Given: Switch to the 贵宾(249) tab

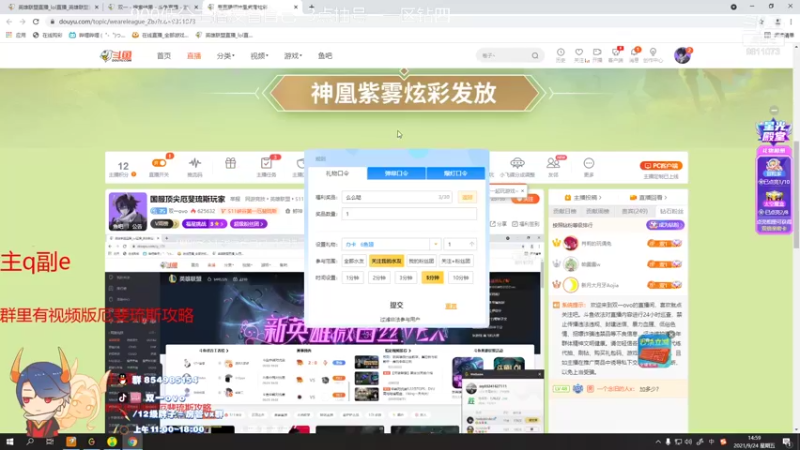Looking at the screenshot, I should tap(635, 211).
